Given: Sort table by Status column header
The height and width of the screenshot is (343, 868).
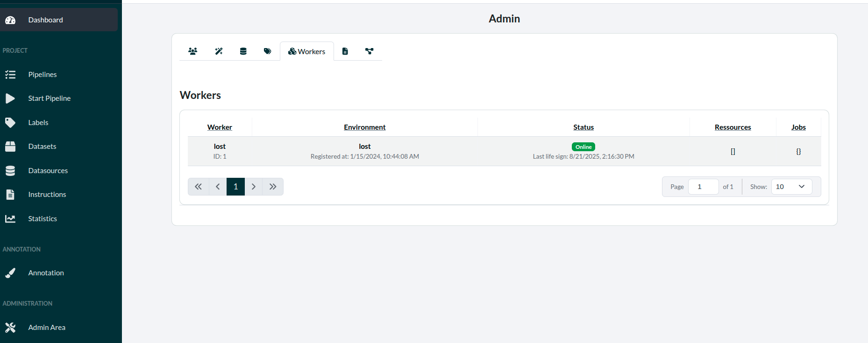Looking at the screenshot, I should [x=583, y=127].
